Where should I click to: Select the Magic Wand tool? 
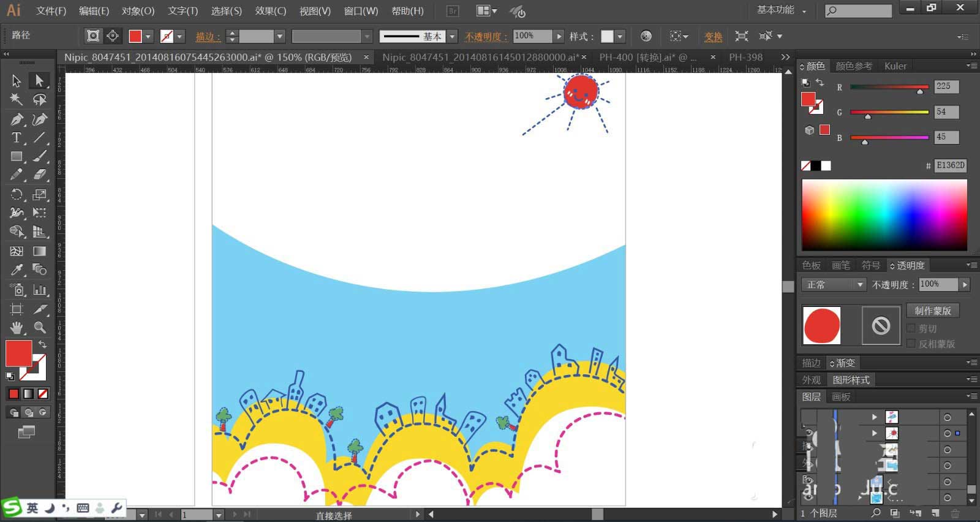coord(17,99)
